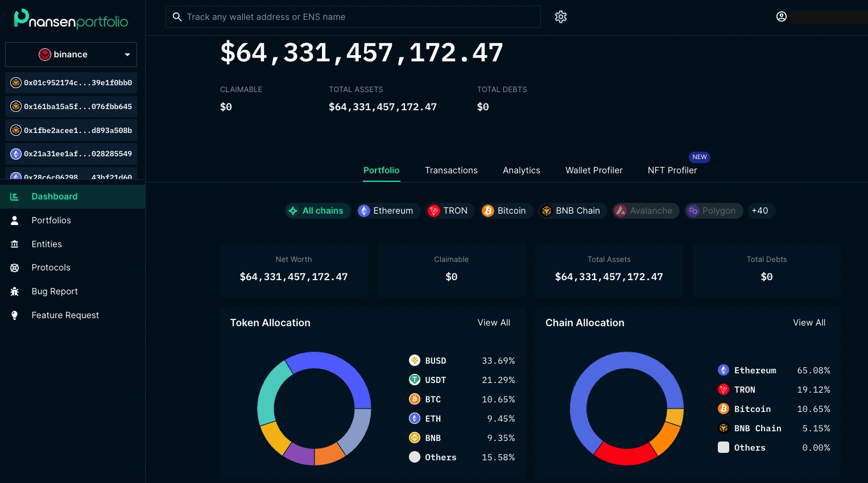
Task: Open the NFT Profiler tab
Action: coord(672,170)
